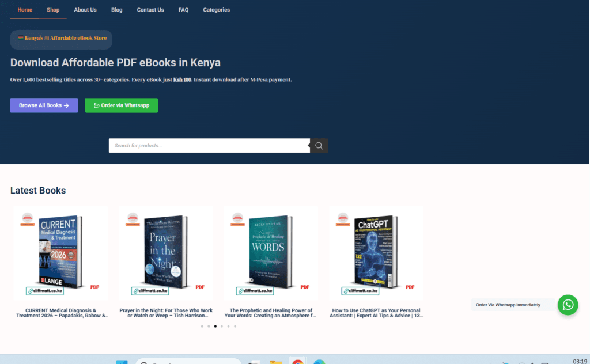590x364 pixels.
Task: Click the Kenya's #1 Affordable eBook Store badge
Action: tap(61, 40)
